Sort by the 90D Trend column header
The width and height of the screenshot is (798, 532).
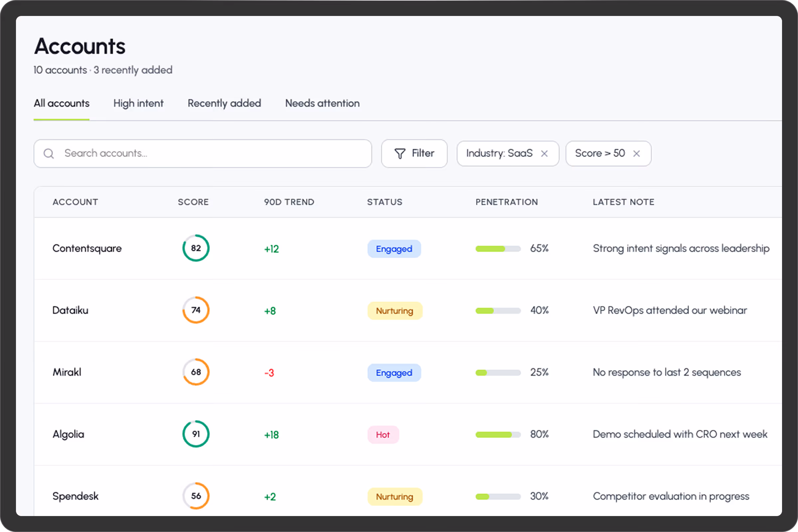pos(289,202)
